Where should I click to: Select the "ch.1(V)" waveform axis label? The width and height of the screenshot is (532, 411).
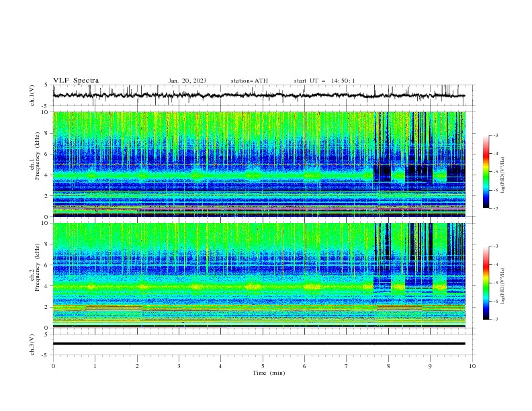[x=32, y=95]
